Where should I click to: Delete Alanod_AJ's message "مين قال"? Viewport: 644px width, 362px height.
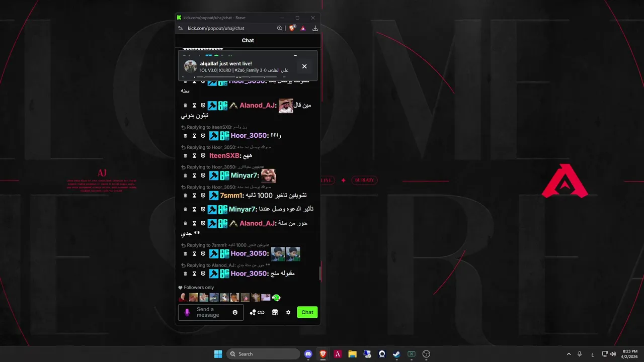click(185, 106)
